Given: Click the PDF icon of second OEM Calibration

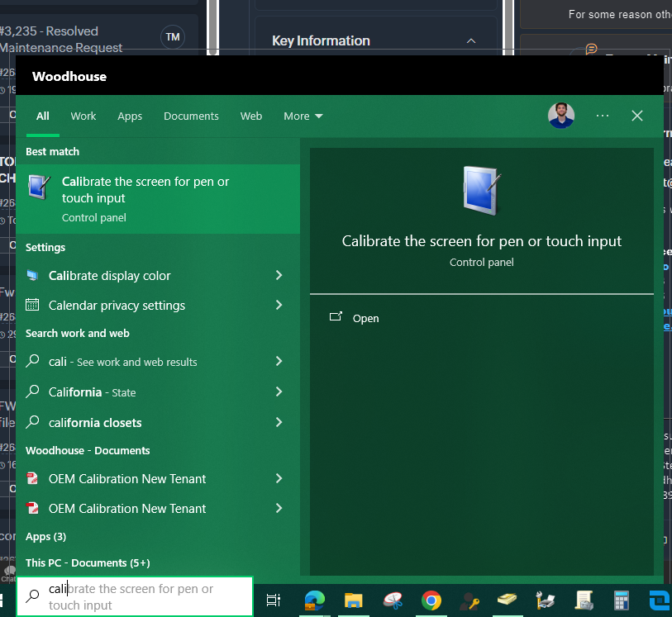Looking at the screenshot, I should (32, 508).
